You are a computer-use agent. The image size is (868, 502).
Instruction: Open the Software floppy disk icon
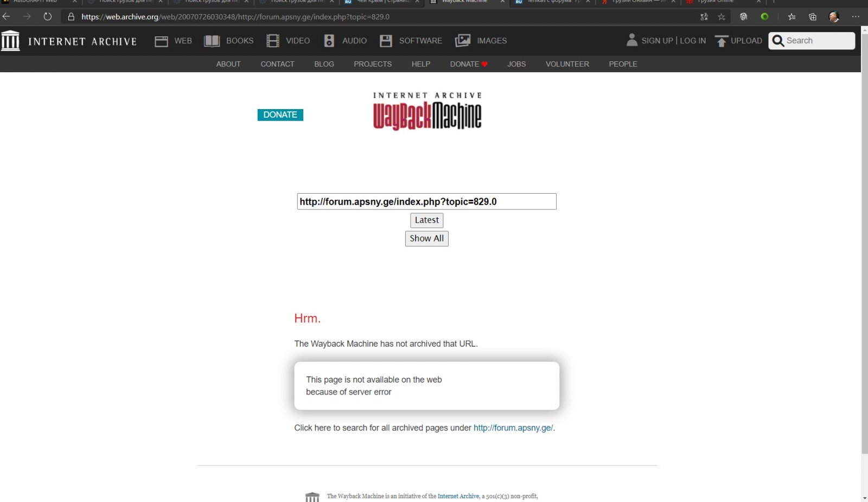pyautogui.click(x=386, y=41)
